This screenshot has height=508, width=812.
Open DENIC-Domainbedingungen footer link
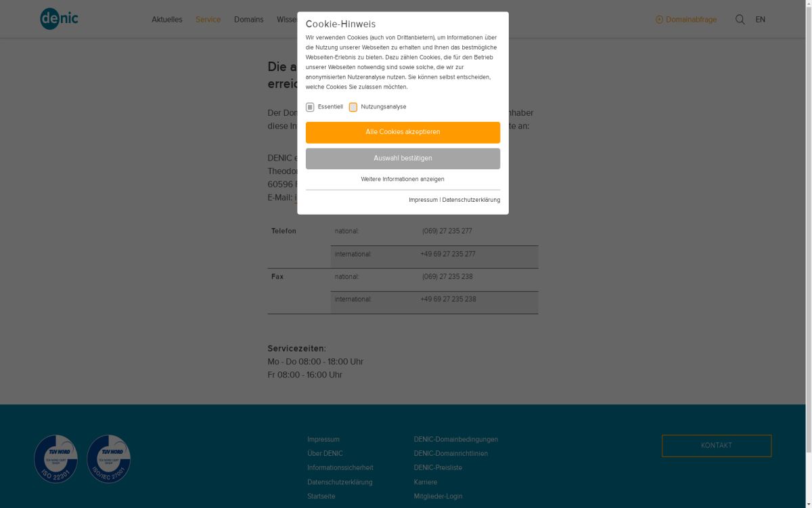(x=455, y=440)
